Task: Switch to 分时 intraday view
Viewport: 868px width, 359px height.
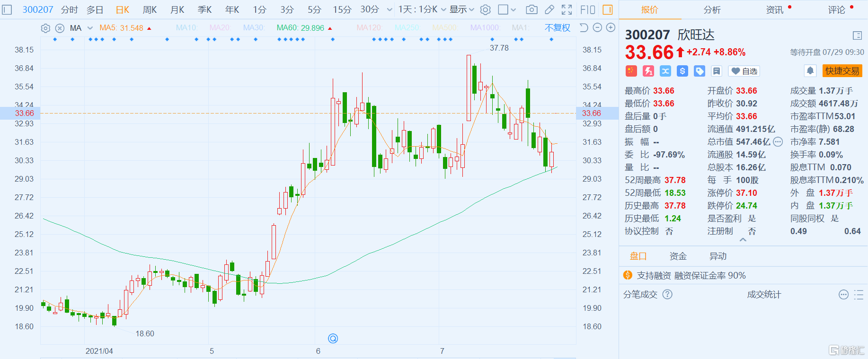Action: [x=69, y=9]
